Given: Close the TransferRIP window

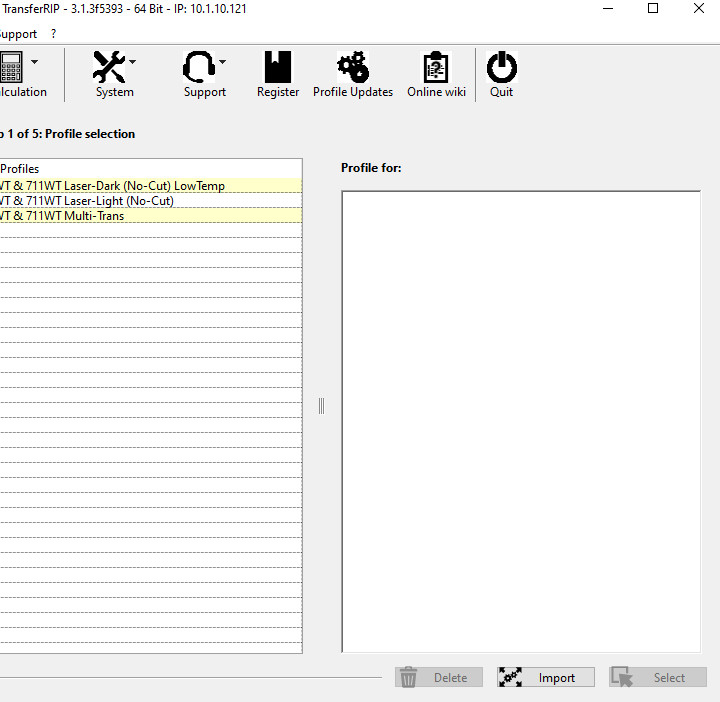Looking at the screenshot, I should tap(698, 8).
